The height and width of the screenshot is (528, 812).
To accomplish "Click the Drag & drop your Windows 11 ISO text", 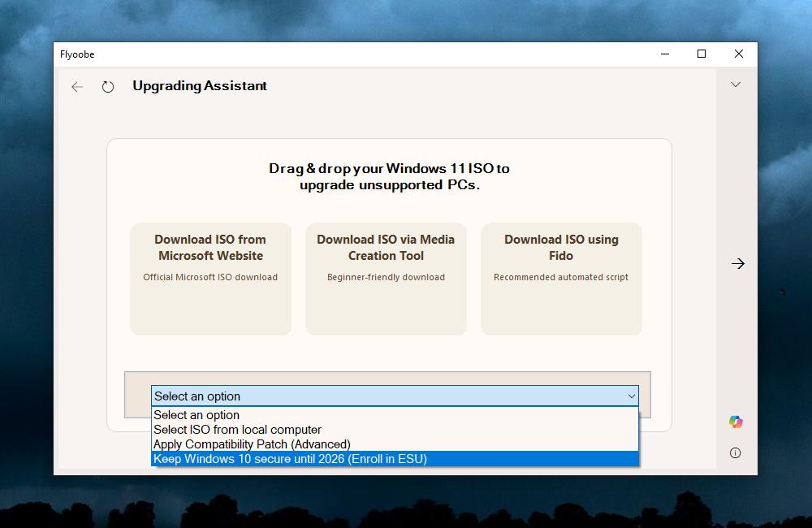I will (x=390, y=177).
